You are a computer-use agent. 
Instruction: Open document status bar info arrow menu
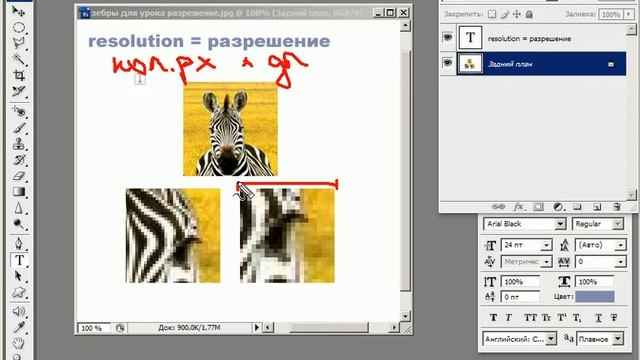(256, 327)
